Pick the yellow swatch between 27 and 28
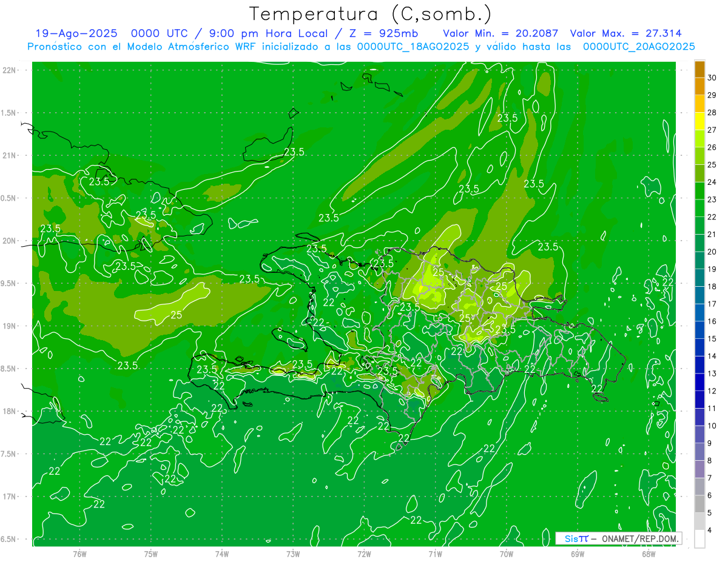The image size is (728, 562). coord(699,121)
